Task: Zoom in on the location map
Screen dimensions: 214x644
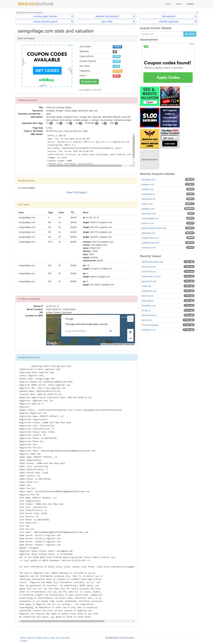Action: pyautogui.click(x=130, y=332)
